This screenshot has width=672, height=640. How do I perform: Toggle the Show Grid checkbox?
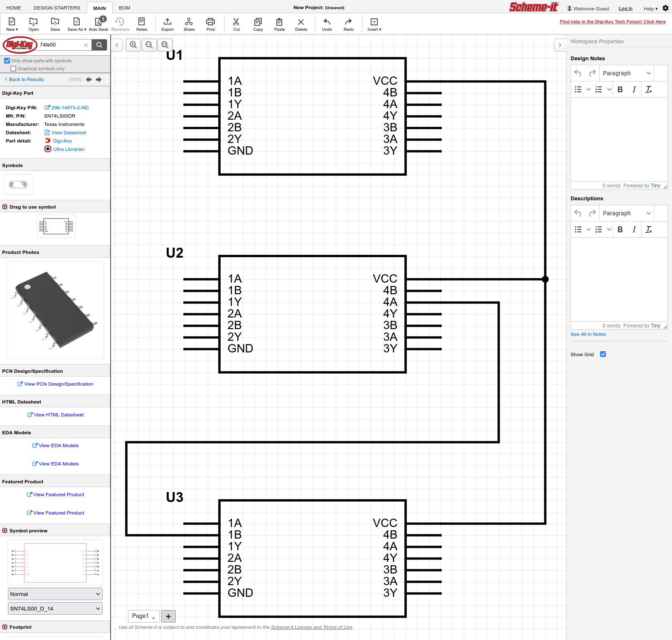click(603, 354)
